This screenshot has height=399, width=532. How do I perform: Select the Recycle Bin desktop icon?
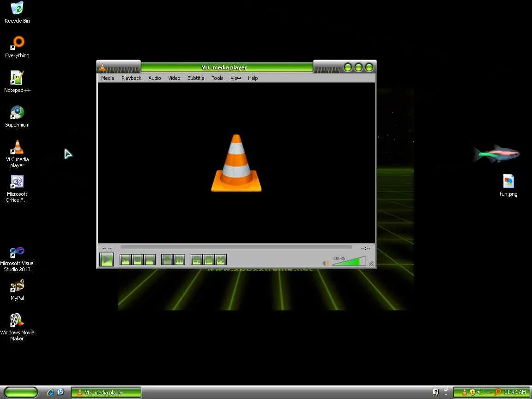coord(17,12)
